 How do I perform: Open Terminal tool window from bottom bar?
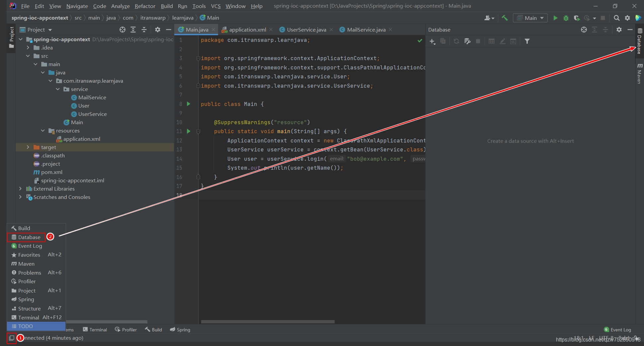[95, 330]
